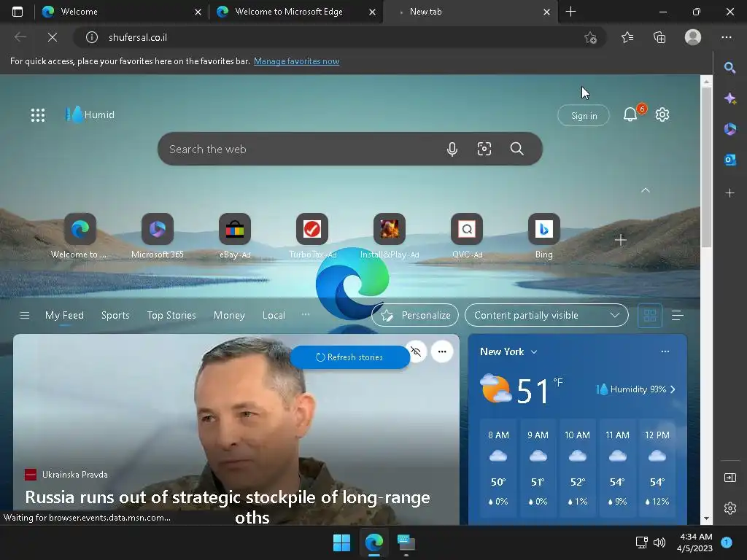Switch to Welcome to Microsoft Edge tab
The width and height of the screenshot is (747, 560).
295,12
